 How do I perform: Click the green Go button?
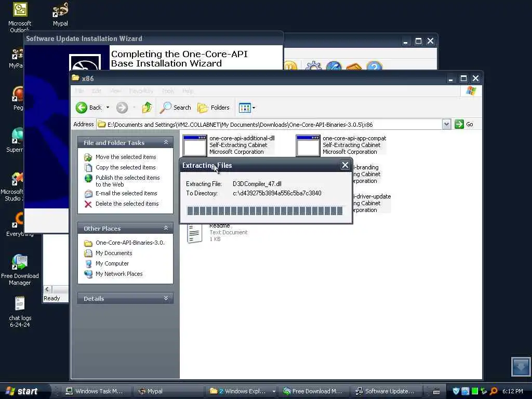tap(464, 124)
